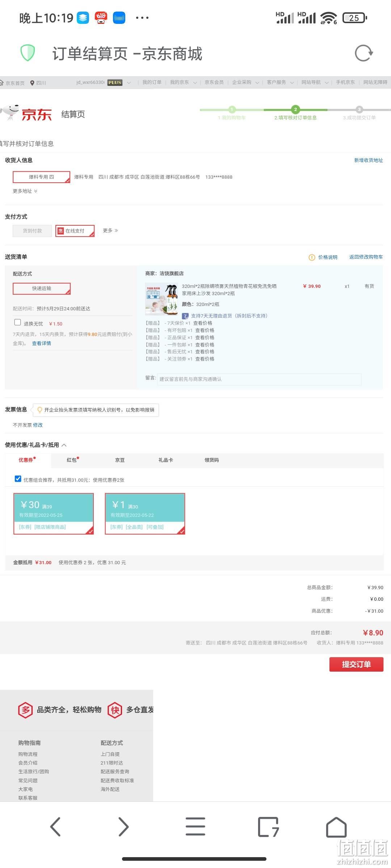
Task: Open 京东会员 in top bar
Action: pyautogui.click(x=214, y=82)
